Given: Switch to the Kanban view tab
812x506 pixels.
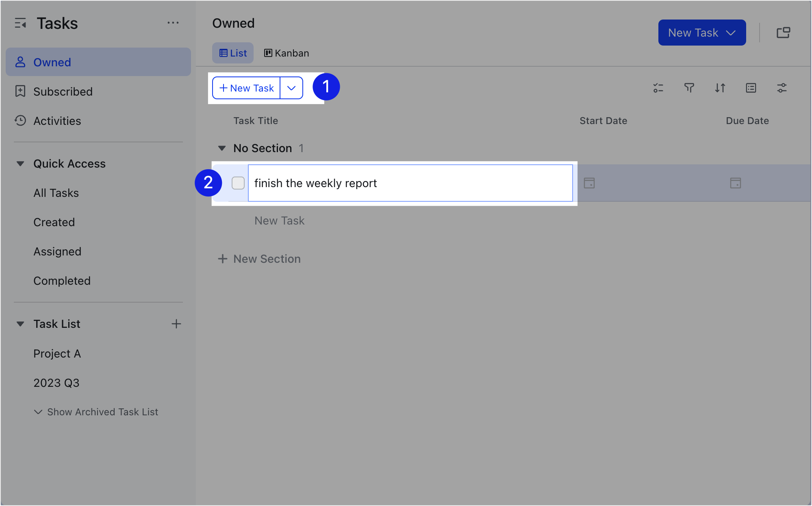Looking at the screenshot, I should pyautogui.click(x=286, y=53).
